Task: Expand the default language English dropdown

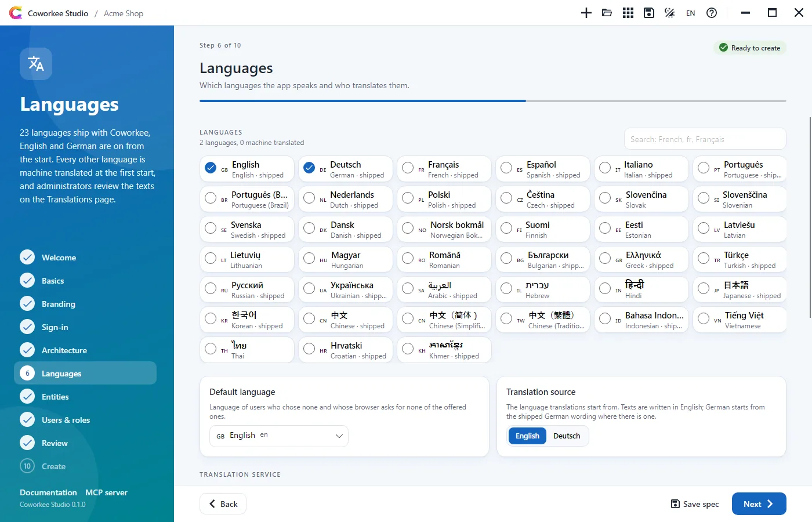Action: tap(279, 436)
